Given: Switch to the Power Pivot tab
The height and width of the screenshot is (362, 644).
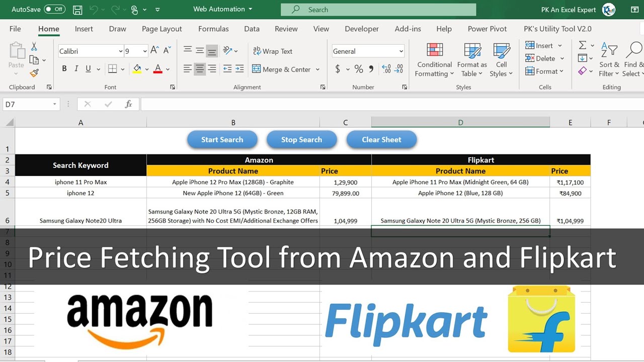Looking at the screenshot, I should 488,29.
